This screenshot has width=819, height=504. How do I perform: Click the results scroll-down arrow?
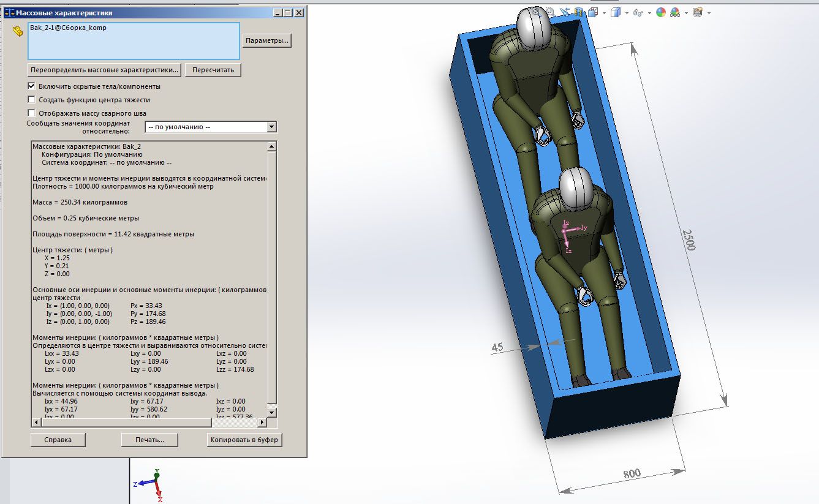(272, 413)
